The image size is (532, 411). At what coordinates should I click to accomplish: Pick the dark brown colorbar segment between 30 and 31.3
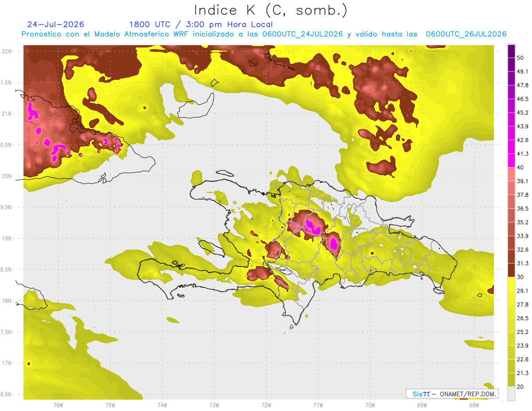[x=511, y=270]
